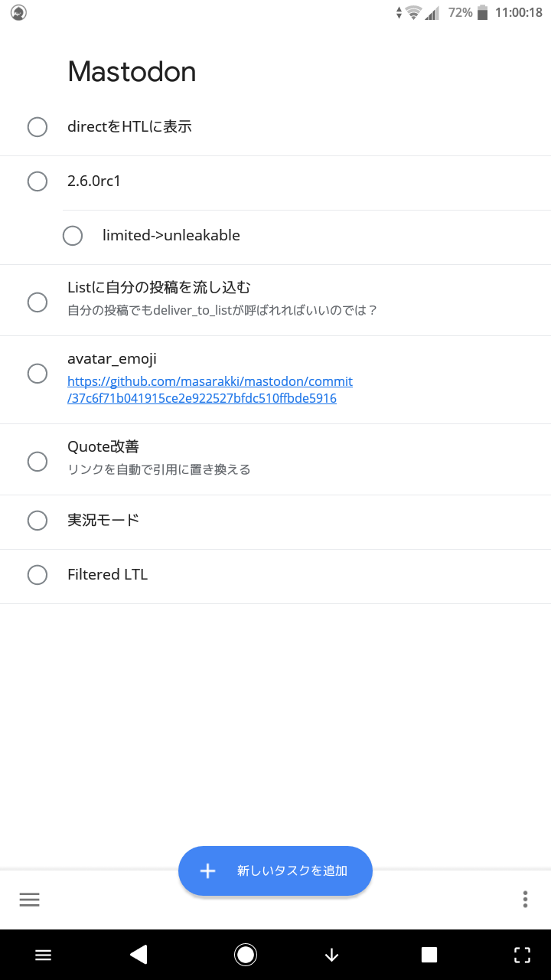Check off the '実況モード' task

click(37, 521)
